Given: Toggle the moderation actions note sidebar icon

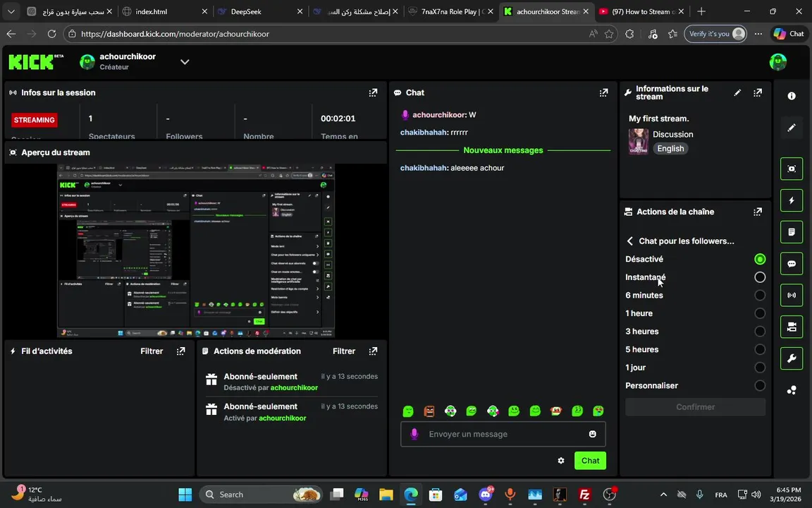Looking at the screenshot, I should pos(792,231).
